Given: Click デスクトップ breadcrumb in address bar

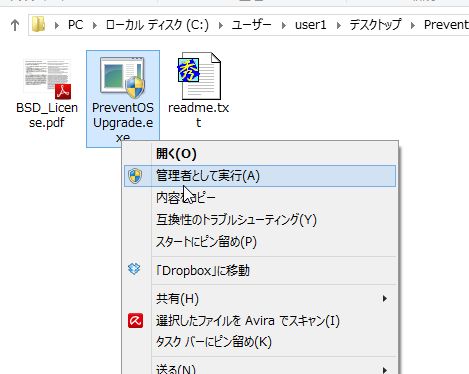Looking at the screenshot, I should (375, 25).
